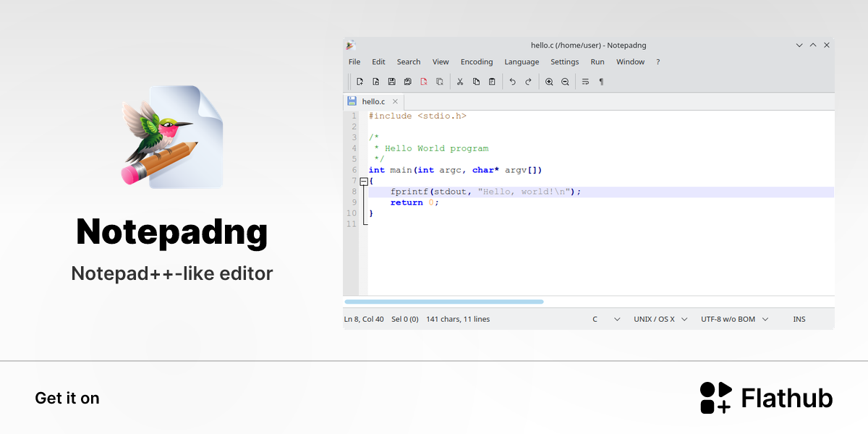Open the View menu

441,62
